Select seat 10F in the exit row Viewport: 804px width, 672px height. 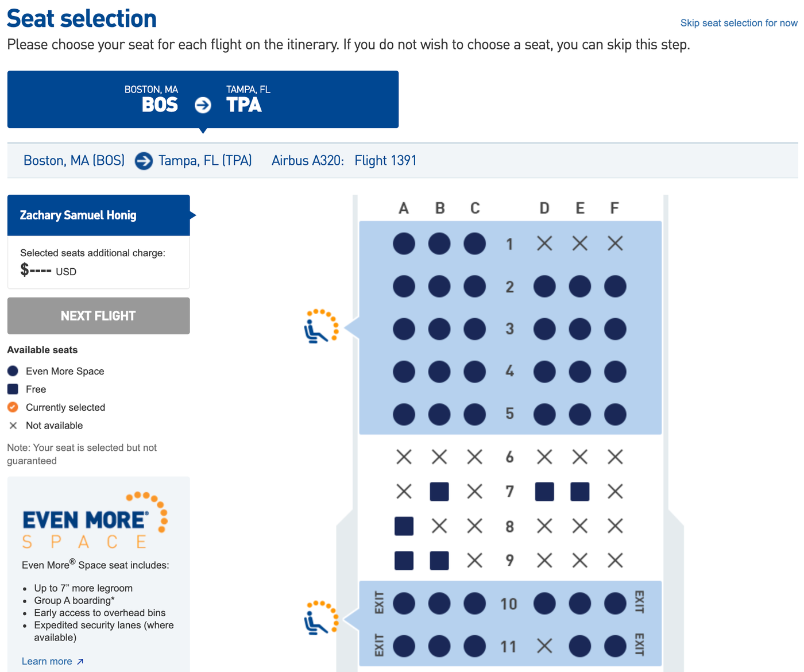coord(614,604)
